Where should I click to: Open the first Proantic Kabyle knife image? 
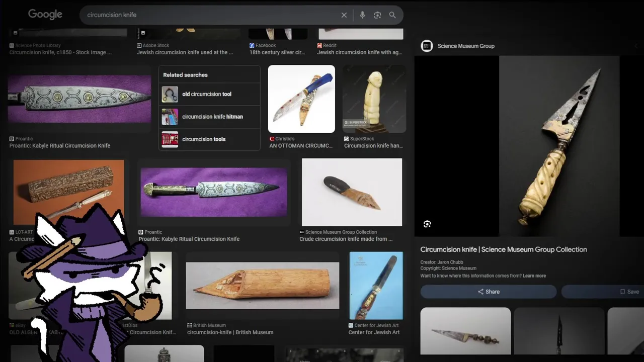click(79, 99)
